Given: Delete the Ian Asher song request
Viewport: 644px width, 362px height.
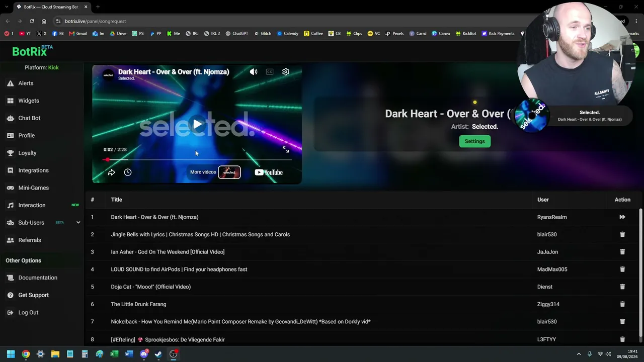Looking at the screenshot, I should (x=622, y=252).
